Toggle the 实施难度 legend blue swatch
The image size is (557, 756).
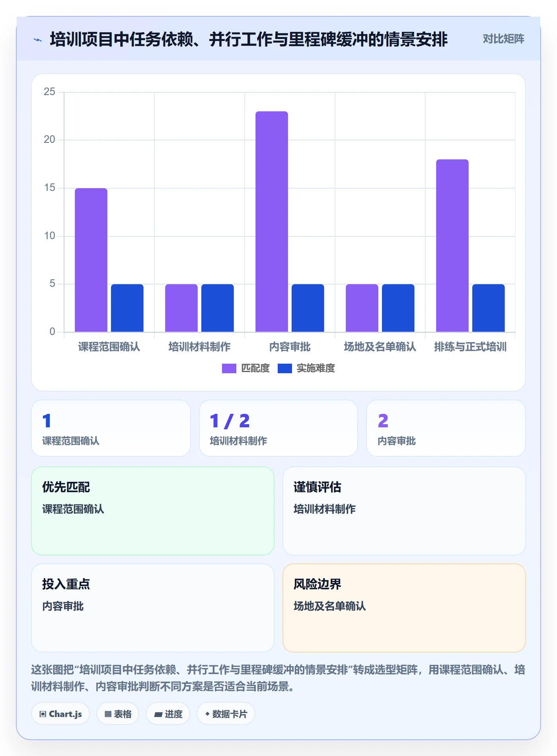[x=284, y=368]
